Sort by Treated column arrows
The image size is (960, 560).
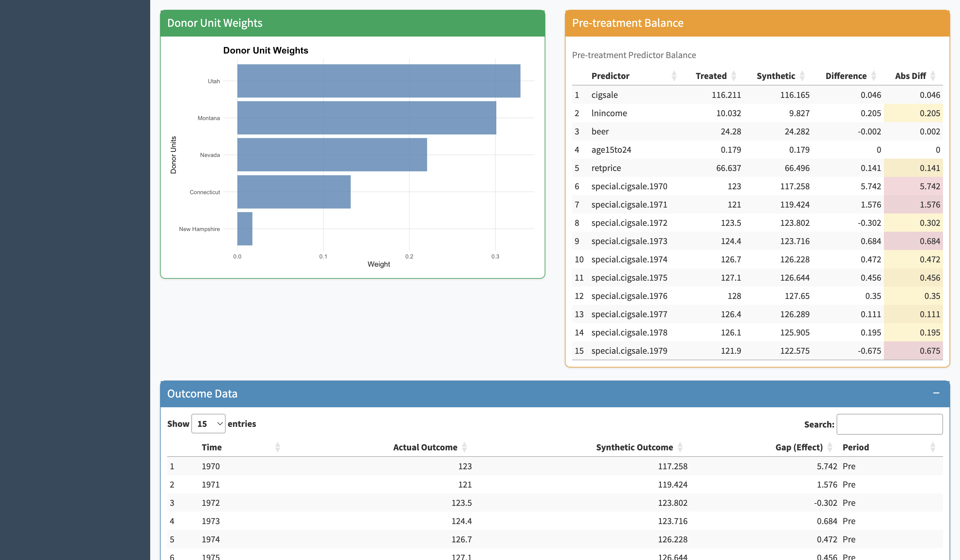733,76
